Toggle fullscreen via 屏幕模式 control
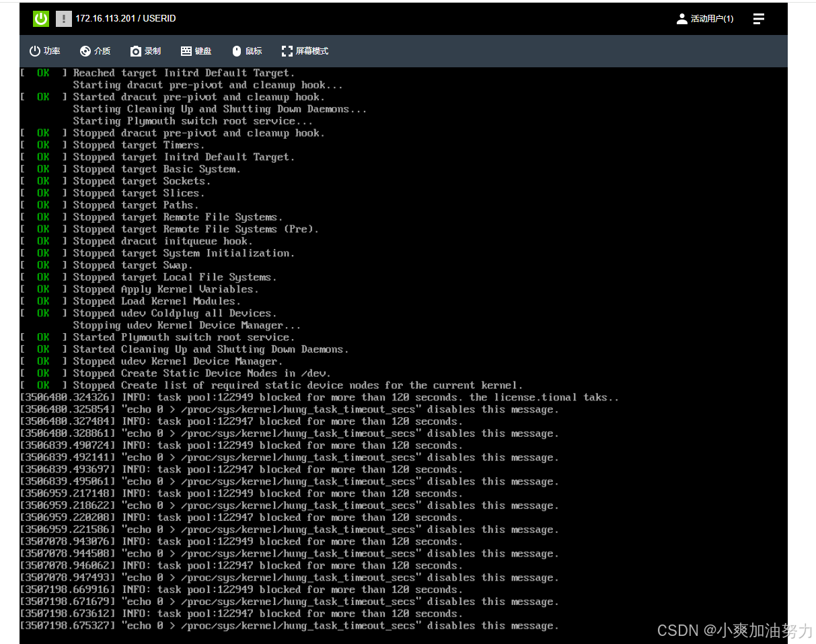The height and width of the screenshot is (644, 816). coord(304,50)
